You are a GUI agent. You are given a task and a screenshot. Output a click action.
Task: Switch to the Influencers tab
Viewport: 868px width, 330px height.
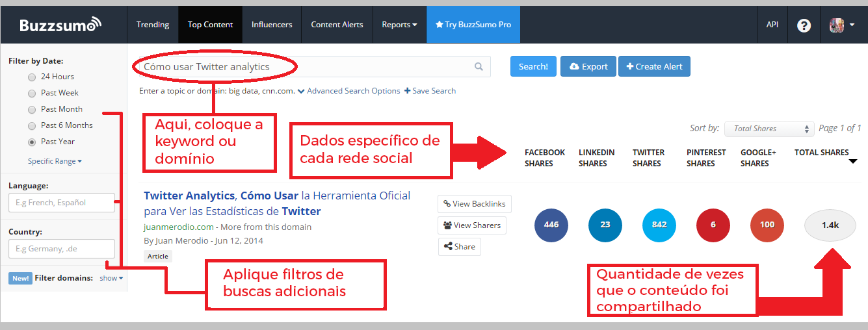[272, 25]
